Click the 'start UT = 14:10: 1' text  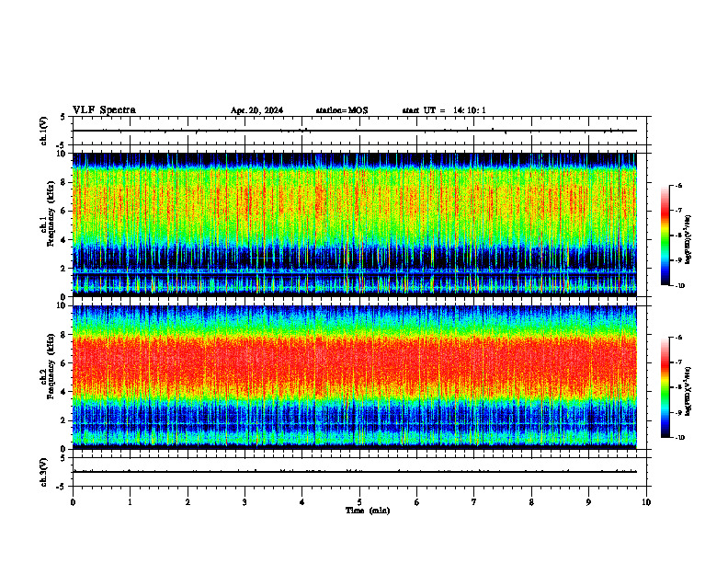point(444,110)
